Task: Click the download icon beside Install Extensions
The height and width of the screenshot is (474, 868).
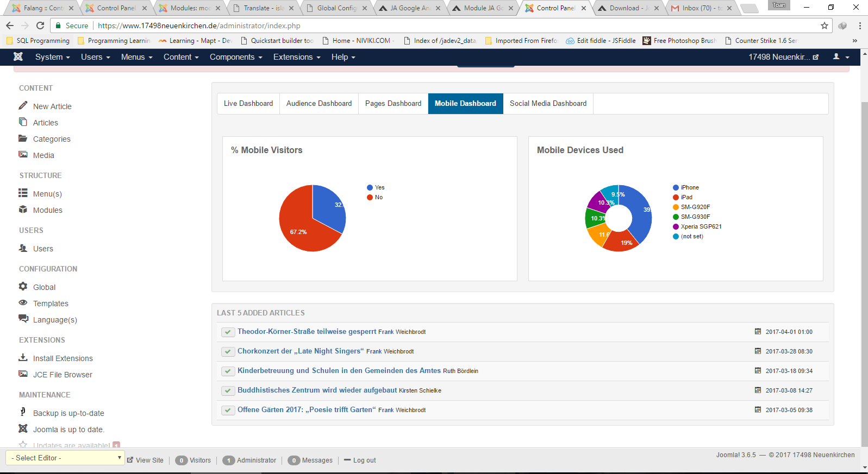Action: tap(23, 357)
